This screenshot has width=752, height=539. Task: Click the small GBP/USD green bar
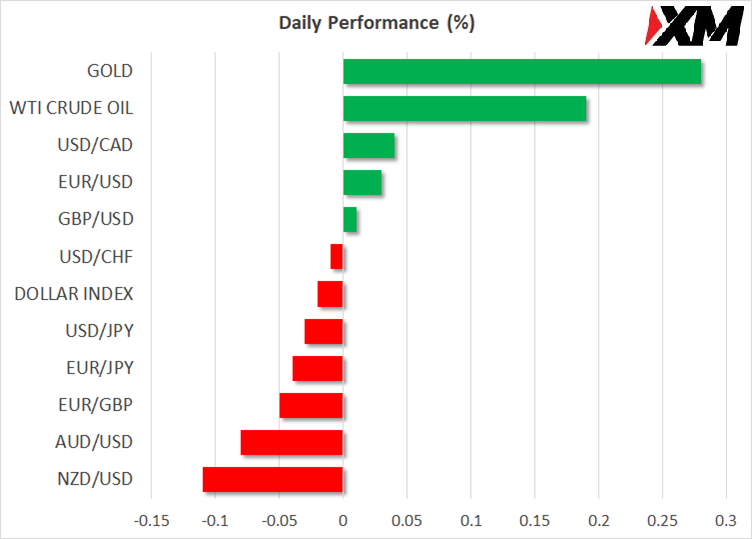coord(350,220)
